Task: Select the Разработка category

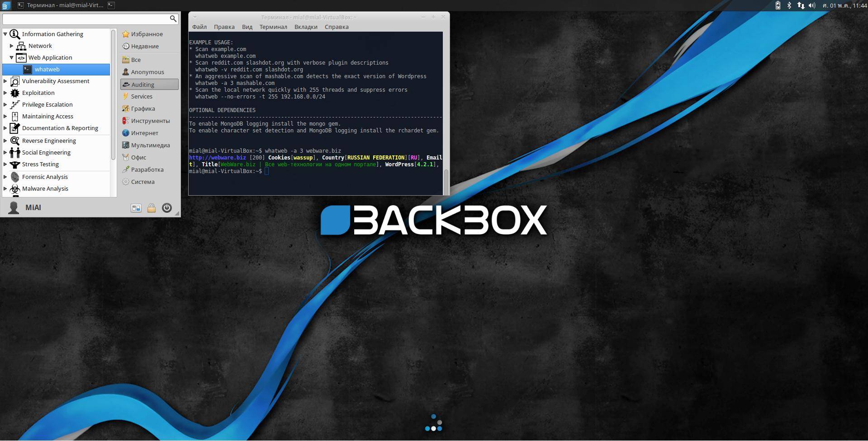Action: tap(149, 169)
